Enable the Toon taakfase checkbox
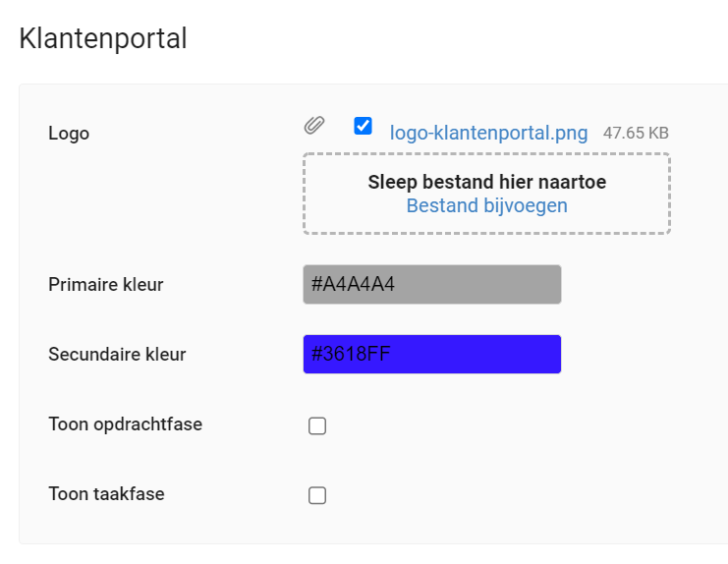The height and width of the screenshot is (564, 728). (x=317, y=495)
